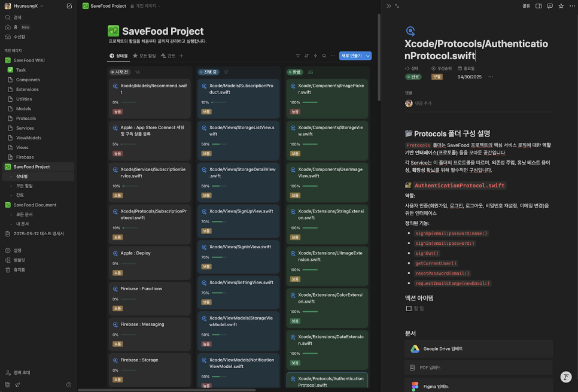Open side peek page in full view

[397, 6]
